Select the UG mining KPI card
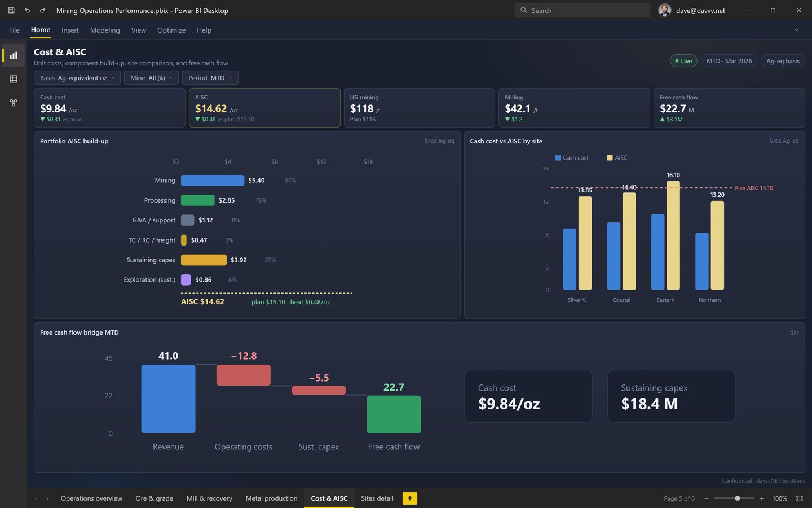Screen dimensions: 812x508 [420, 108]
